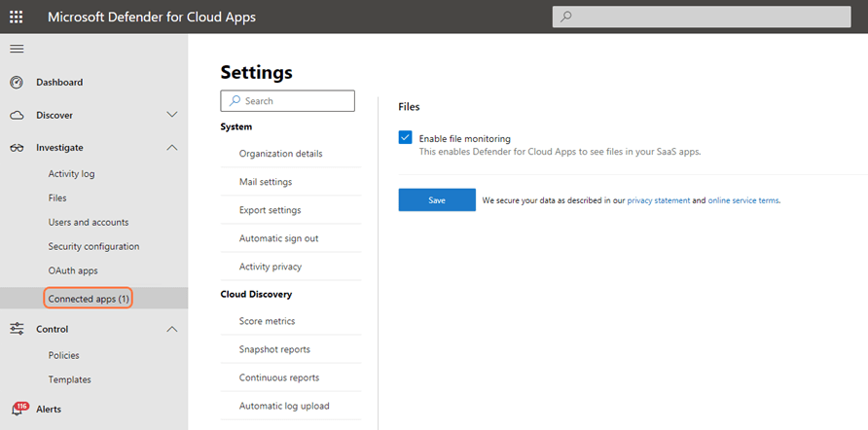Collapse the Control section chevron
Screen dimensions: 868x430
(x=172, y=329)
